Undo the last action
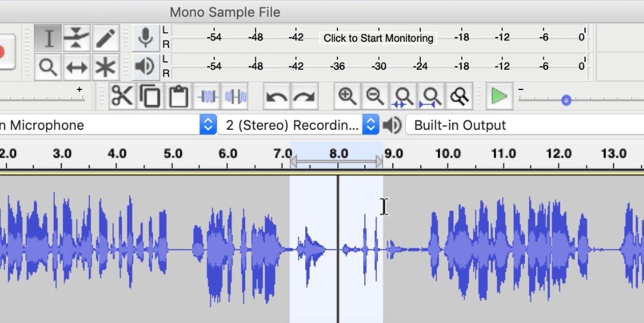The width and height of the screenshot is (644, 323). point(276,96)
